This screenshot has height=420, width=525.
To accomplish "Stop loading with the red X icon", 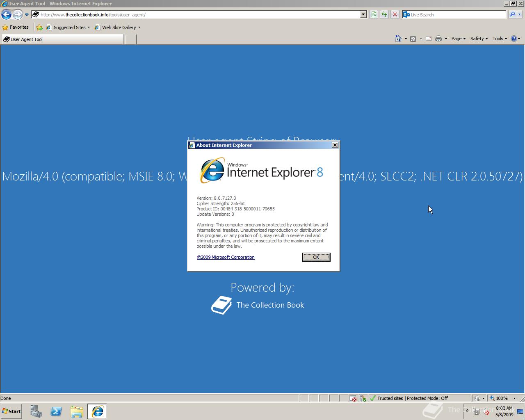I will click(x=395, y=14).
